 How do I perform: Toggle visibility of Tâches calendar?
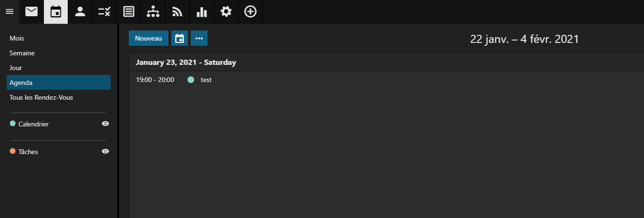(105, 151)
